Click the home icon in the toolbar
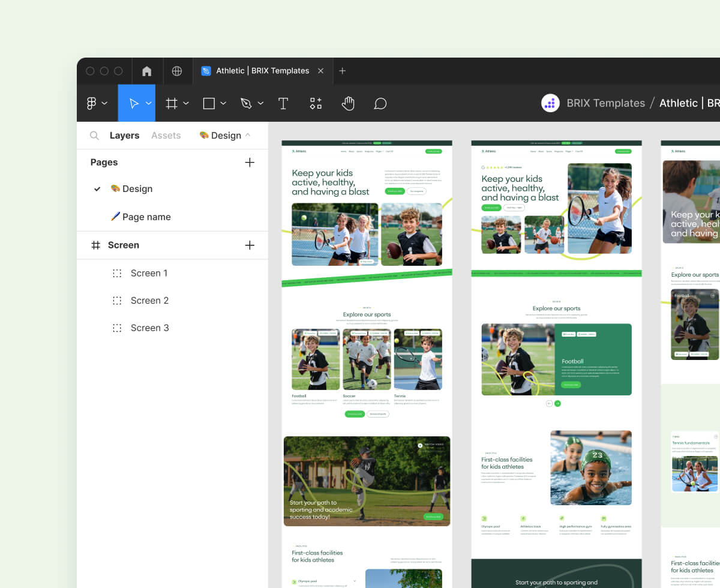 click(x=146, y=71)
